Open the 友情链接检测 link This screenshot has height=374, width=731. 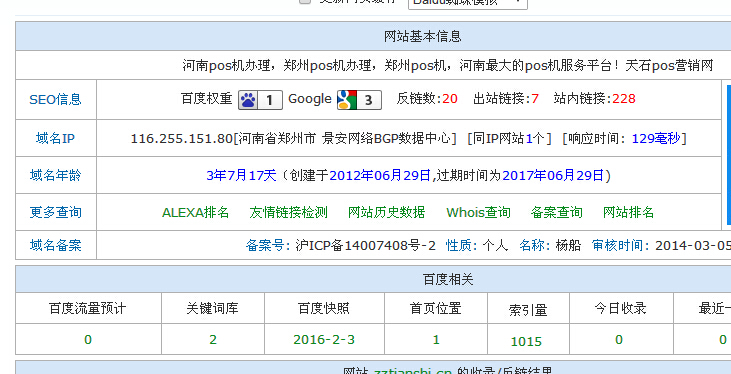[x=289, y=213]
